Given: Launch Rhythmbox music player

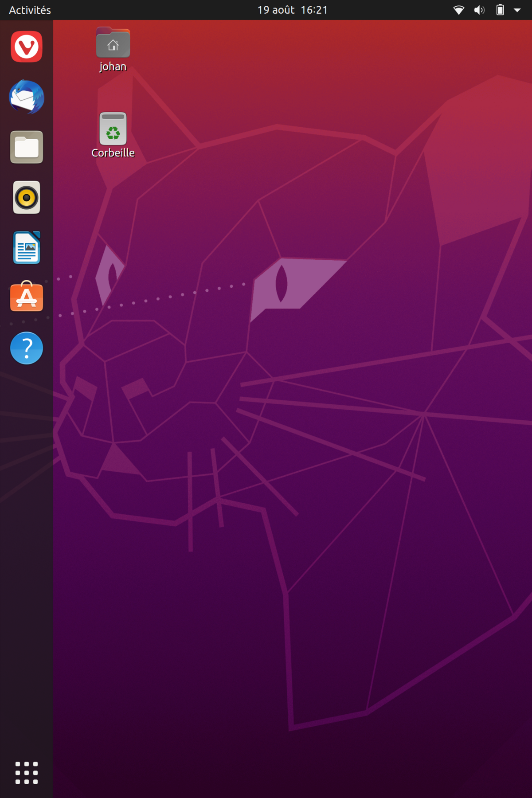Looking at the screenshot, I should tap(27, 197).
